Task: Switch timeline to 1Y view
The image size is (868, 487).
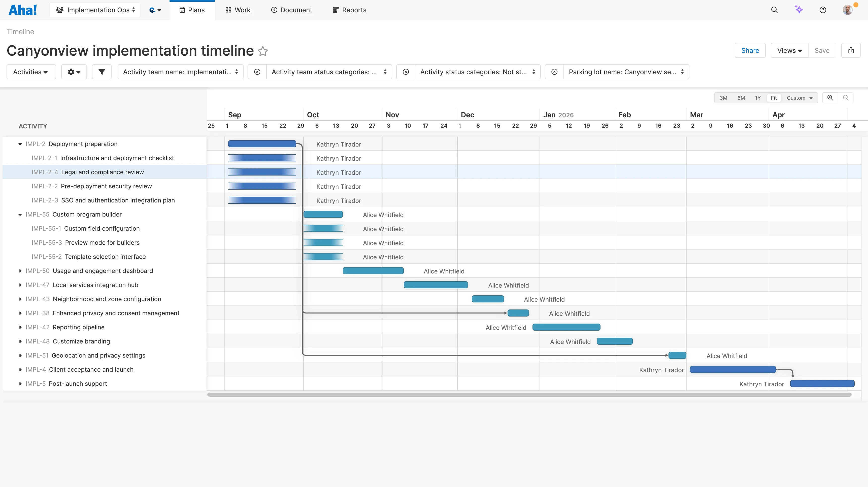Action: pos(757,98)
